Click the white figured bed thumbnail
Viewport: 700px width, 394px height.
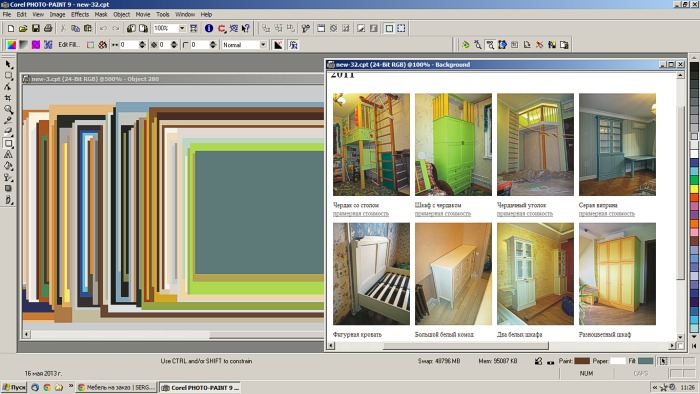tap(371, 274)
